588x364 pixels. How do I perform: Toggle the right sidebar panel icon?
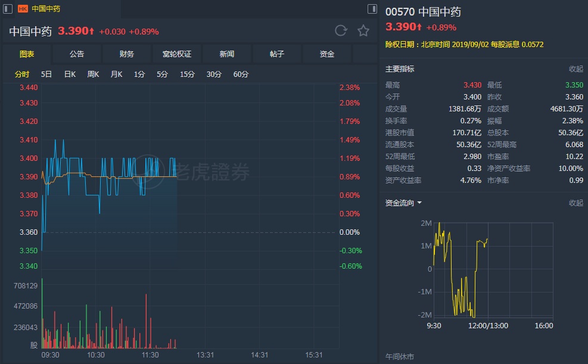tap(372, 9)
